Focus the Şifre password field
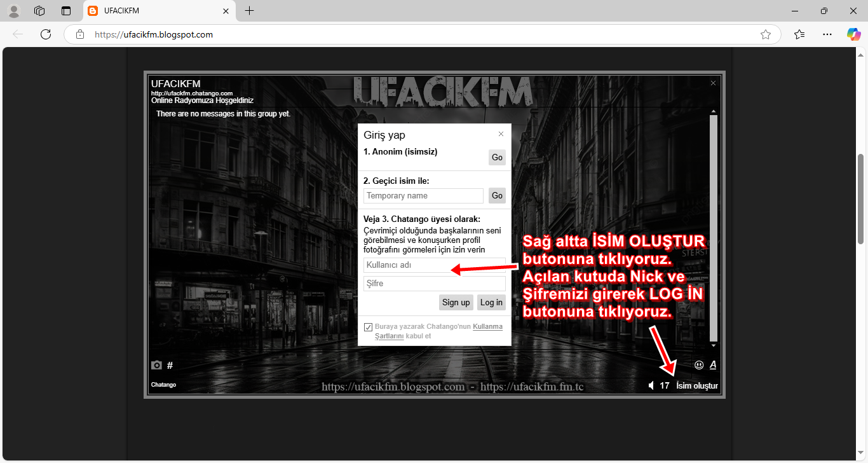 point(435,284)
